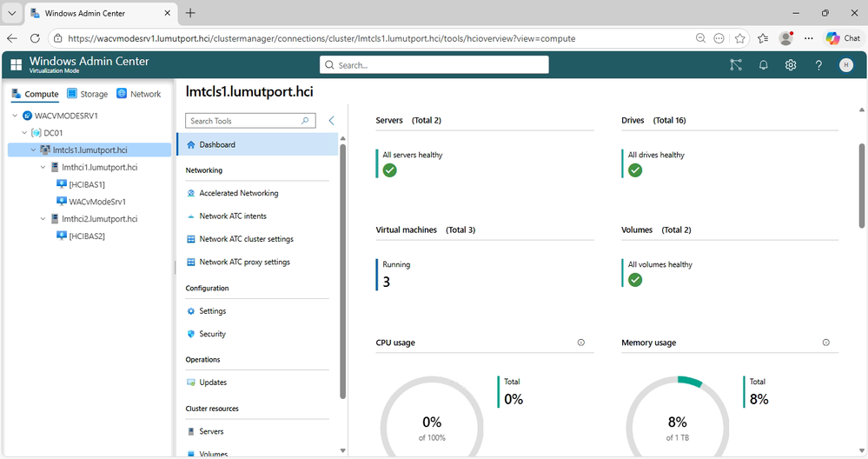
Task: Switch to the Storage tab
Action: coord(88,94)
